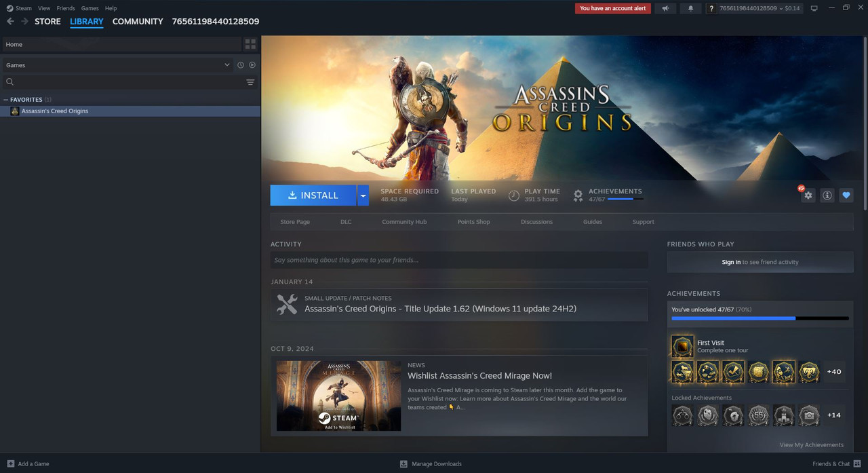The width and height of the screenshot is (868, 473).
Task: Click the back navigation arrow
Action: (x=10, y=22)
